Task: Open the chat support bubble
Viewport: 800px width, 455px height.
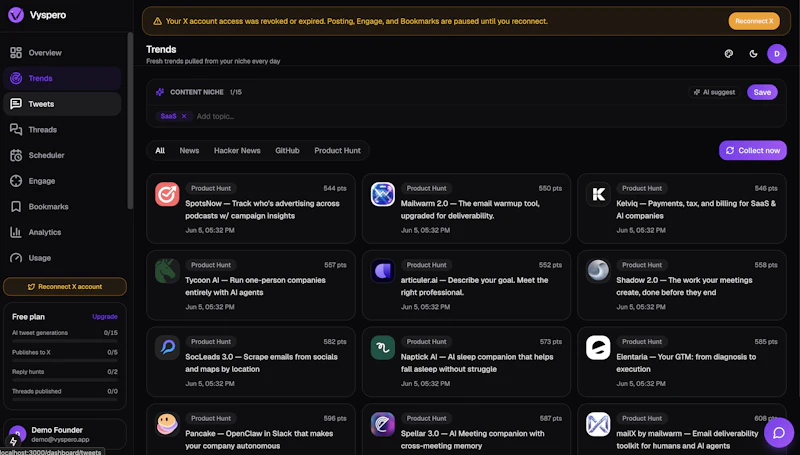Action: point(779,433)
